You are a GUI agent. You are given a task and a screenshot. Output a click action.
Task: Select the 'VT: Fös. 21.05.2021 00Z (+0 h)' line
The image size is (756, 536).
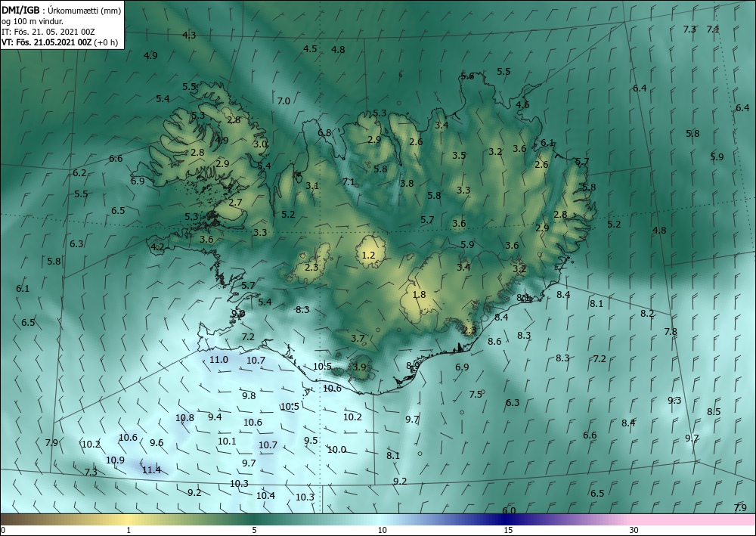pos(60,42)
